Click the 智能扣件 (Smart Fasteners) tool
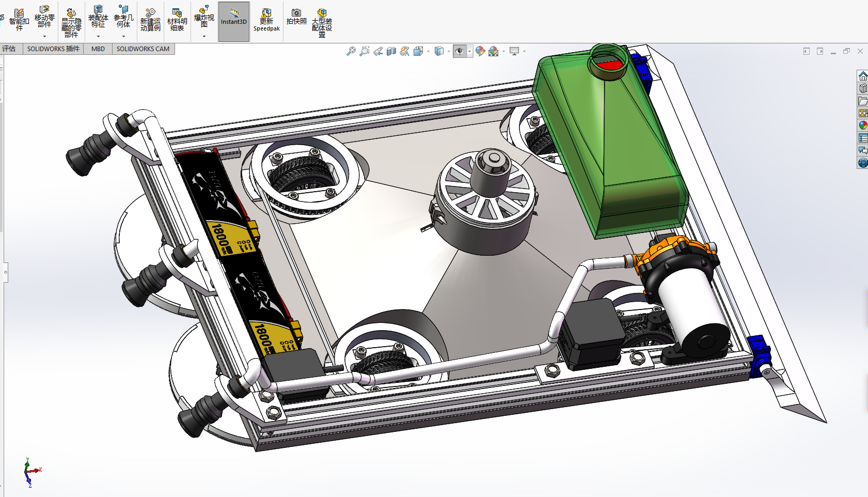 19,20
